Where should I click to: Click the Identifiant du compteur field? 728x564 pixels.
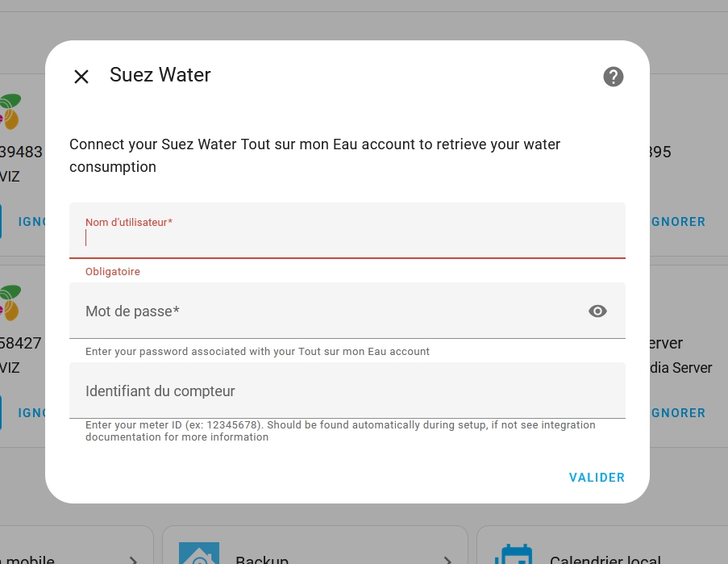[347, 391]
